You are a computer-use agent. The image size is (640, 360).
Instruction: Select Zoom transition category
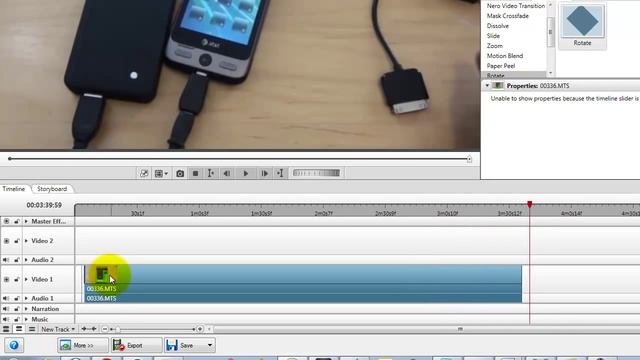pyautogui.click(x=494, y=46)
